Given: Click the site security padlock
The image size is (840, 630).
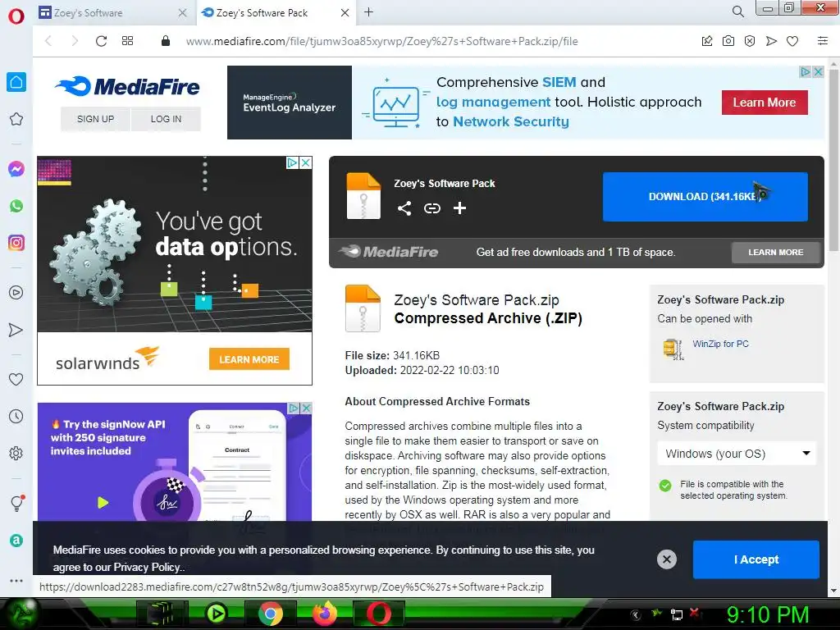Looking at the screenshot, I should (x=166, y=41).
